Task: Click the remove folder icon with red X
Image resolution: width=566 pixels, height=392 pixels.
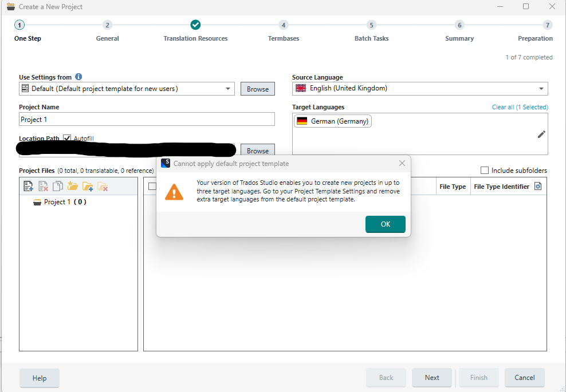Action: 103,186
